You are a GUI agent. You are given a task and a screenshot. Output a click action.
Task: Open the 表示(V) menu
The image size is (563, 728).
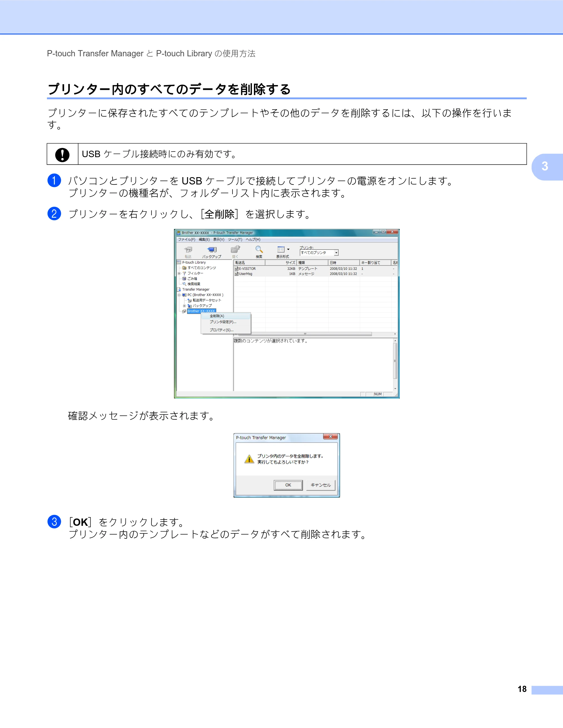pos(219,239)
